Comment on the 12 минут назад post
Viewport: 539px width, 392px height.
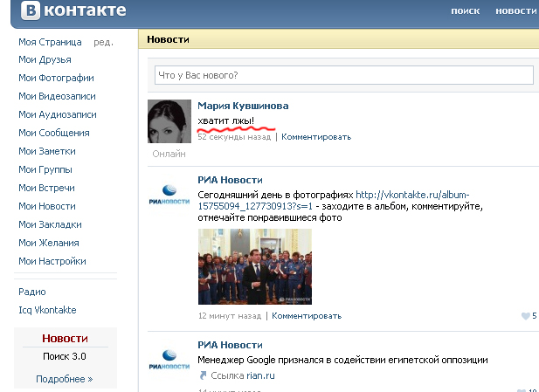pos(307,316)
